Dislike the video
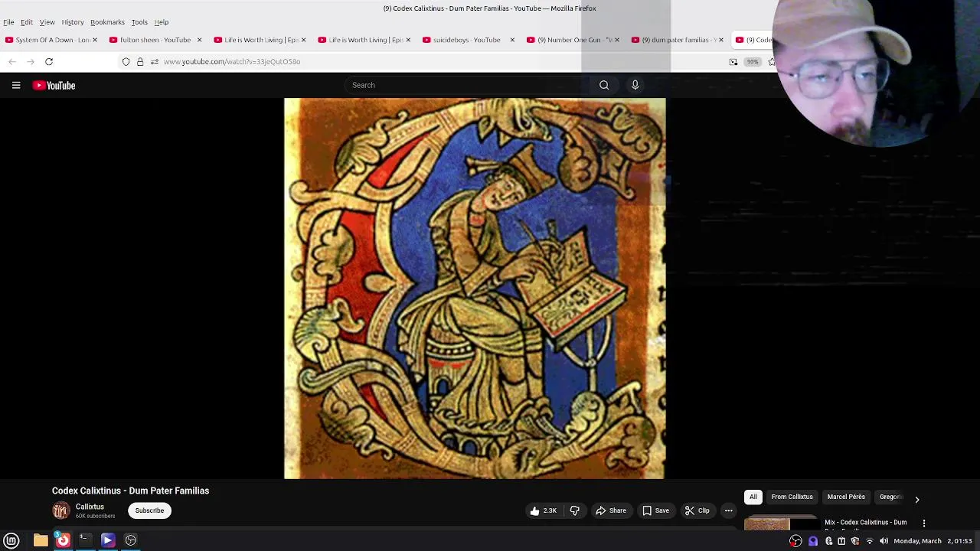The image size is (980, 551). (x=575, y=510)
